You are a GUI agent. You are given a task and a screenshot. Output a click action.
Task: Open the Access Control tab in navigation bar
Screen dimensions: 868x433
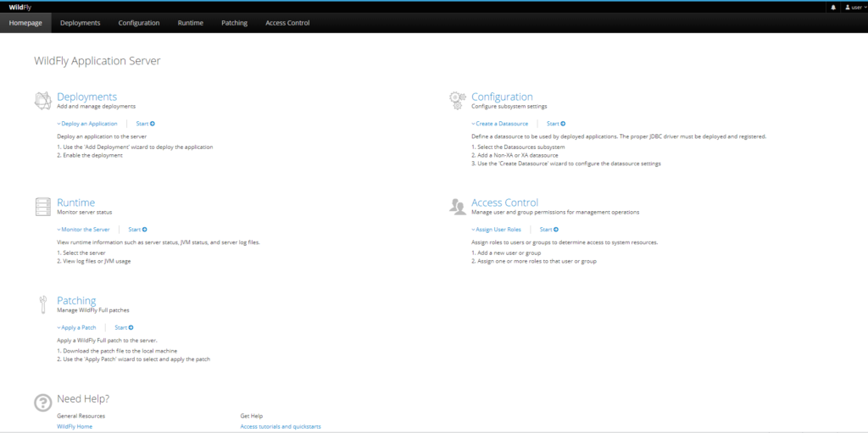tap(287, 23)
